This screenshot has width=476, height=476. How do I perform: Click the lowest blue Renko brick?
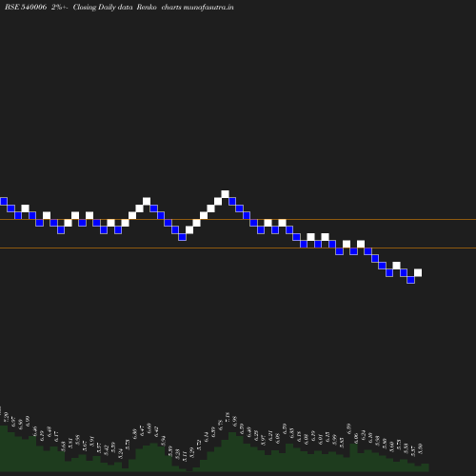pyautogui.click(x=411, y=280)
